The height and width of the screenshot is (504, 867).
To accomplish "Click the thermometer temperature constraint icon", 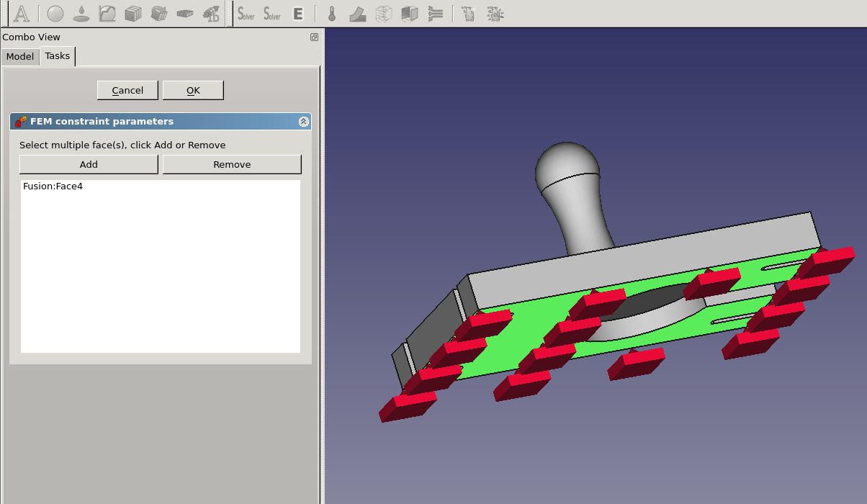I will click(332, 14).
